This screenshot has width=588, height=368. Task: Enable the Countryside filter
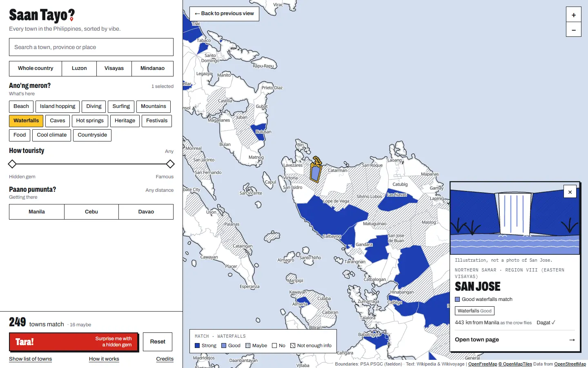[92, 135]
